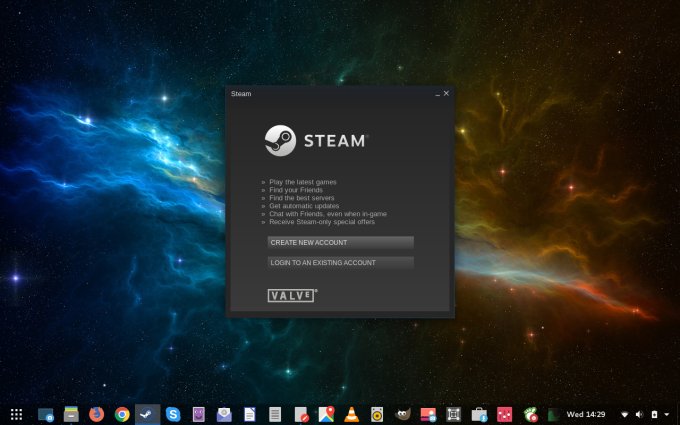680x425 pixels.
Task: Open Skype from the dock
Action: [x=173, y=414]
